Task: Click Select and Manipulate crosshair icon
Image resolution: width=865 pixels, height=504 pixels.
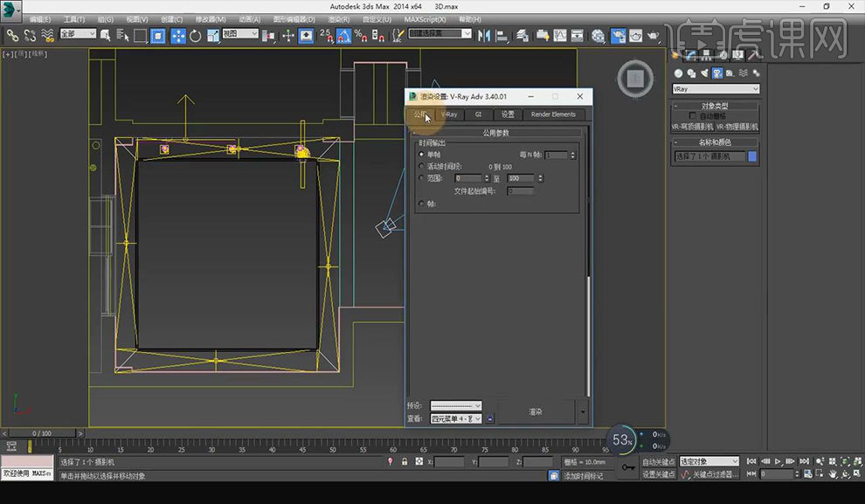Action: pos(288,36)
